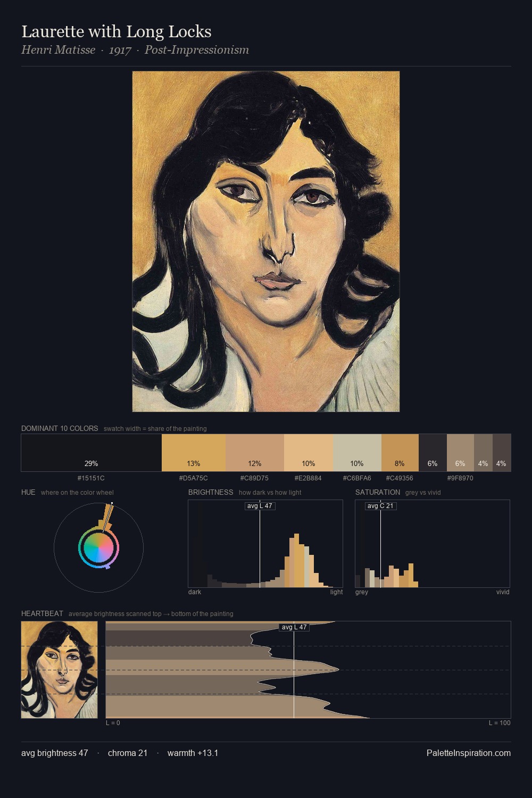Image resolution: width=532 pixels, height=798 pixels.
Task: Pick the 10% pale grey swatch #C6BFA6
Action: click(x=357, y=453)
